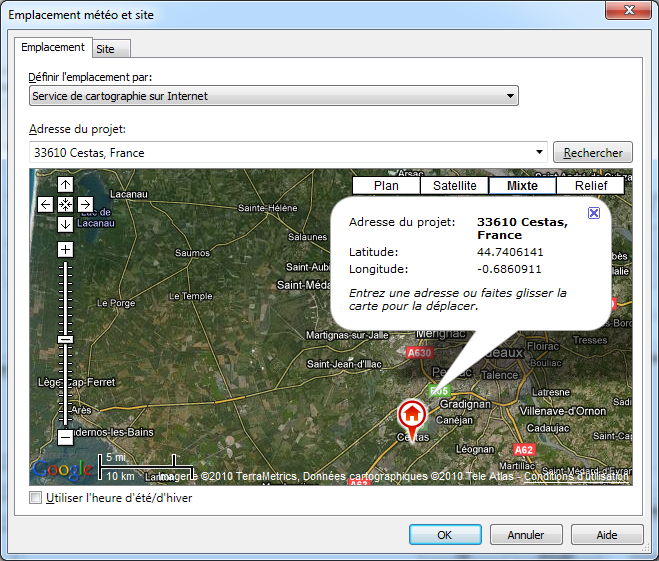Confirm with the OK button
This screenshot has width=659, height=561.
tap(445, 535)
